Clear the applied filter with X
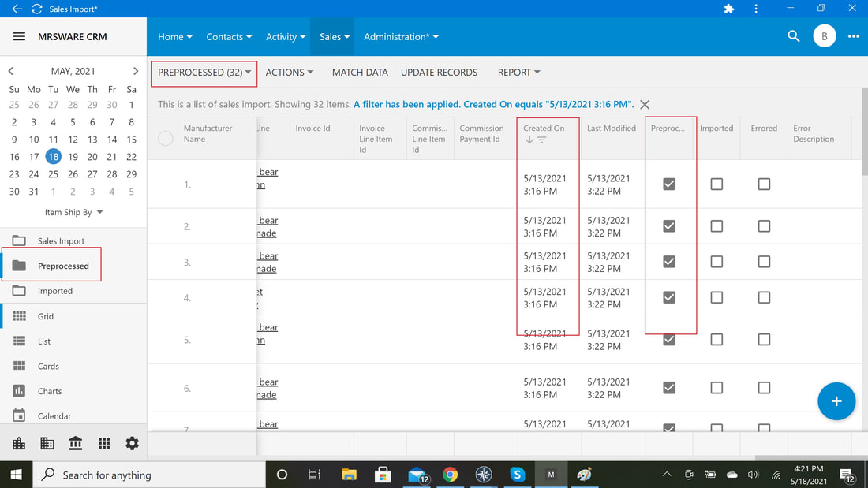The width and height of the screenshot is (868, 488). pos(645,105)
